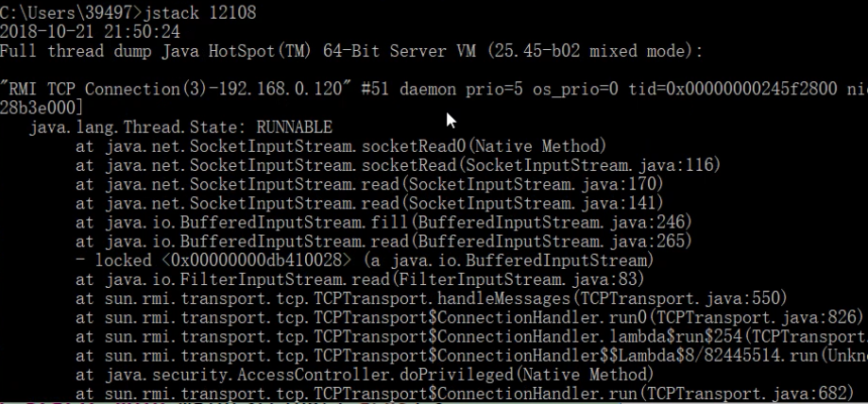Viewport: 868px width, 404px height.
Task: Click the SocketInputStream.java:116 stack line
Action: tap(398, 165)
